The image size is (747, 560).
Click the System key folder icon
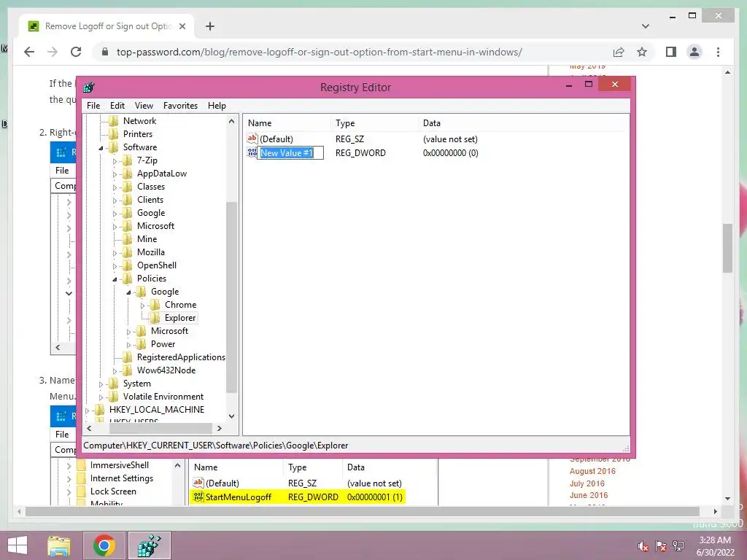[114, 384]
